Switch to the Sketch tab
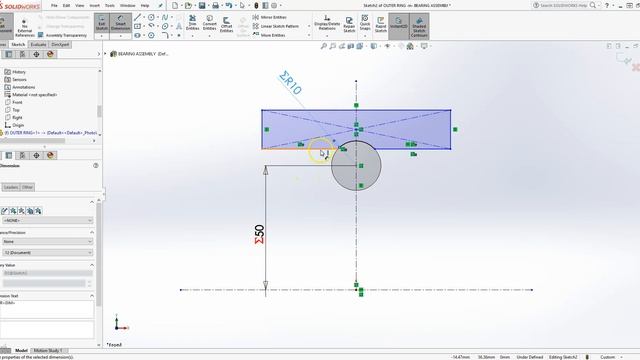Screen dimensions: 640x360 click(x=18, y=44)
